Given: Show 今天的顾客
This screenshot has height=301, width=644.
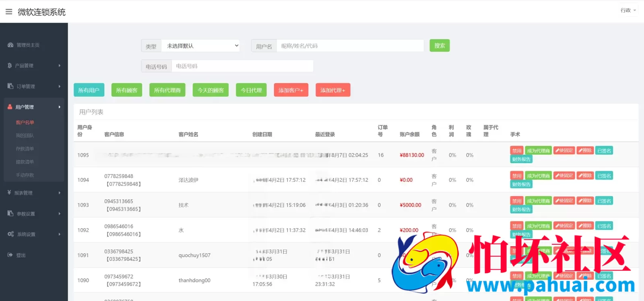Looking at the screenshot, I should click(211, 90).
